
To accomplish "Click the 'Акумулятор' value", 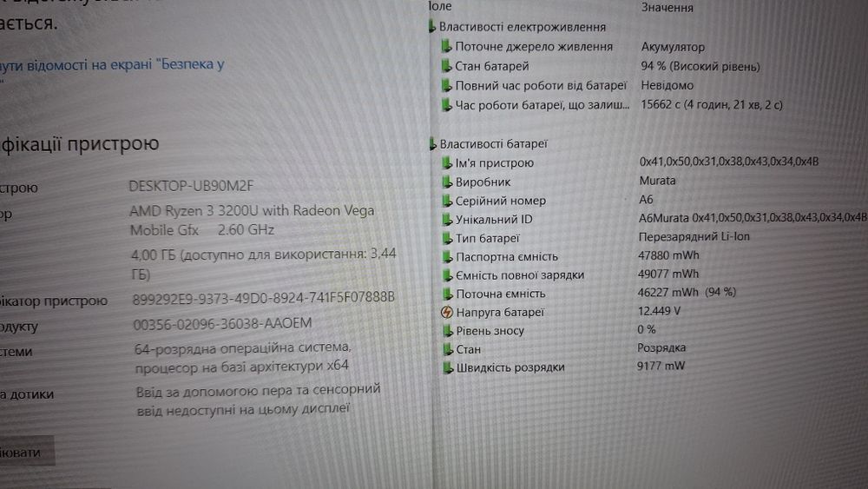I will [x=673, y=47].
